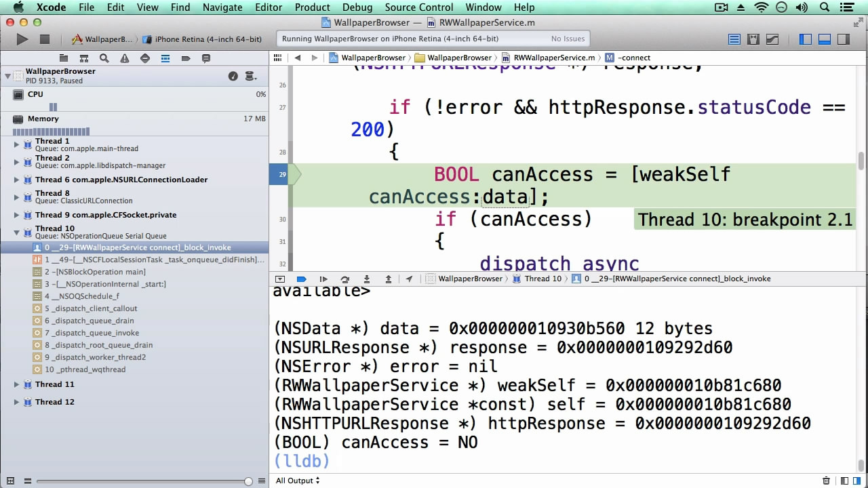Toggle the Debug area visibility
868x488 pixels.
(x=825, y=39)
